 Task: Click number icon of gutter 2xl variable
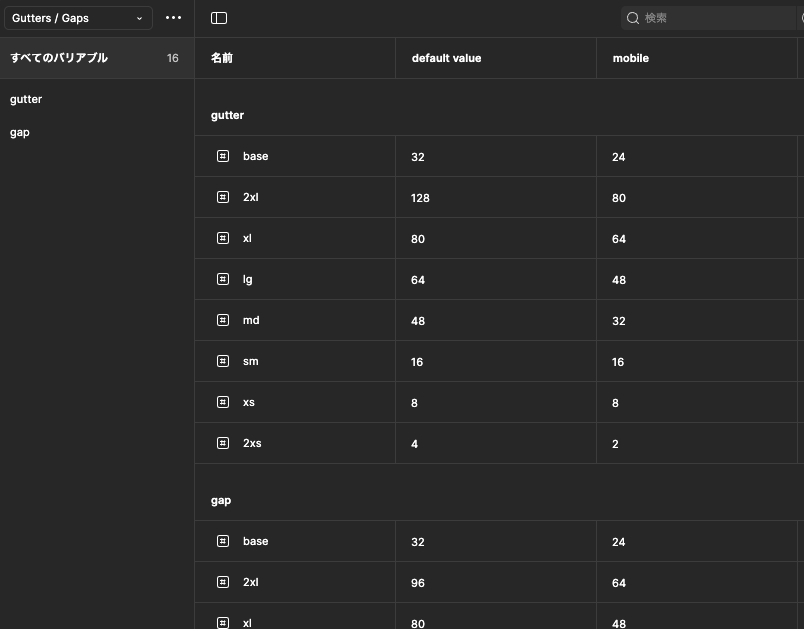tap(223, 197)
